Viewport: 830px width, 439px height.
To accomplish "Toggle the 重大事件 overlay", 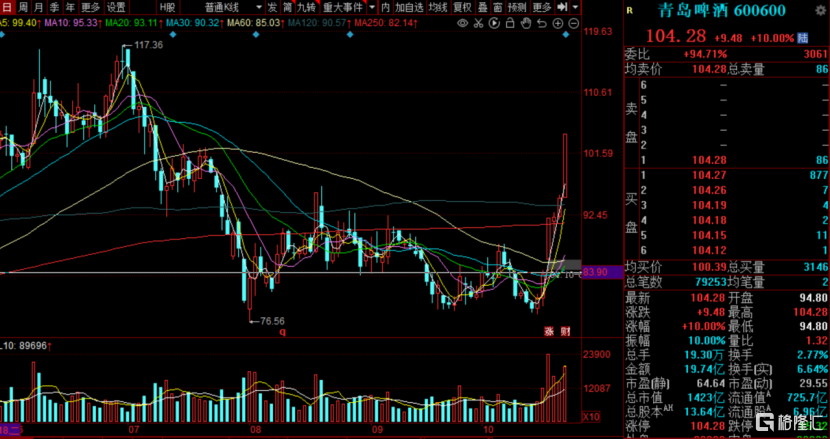I will pyautogui.click(x=343, y=7).
